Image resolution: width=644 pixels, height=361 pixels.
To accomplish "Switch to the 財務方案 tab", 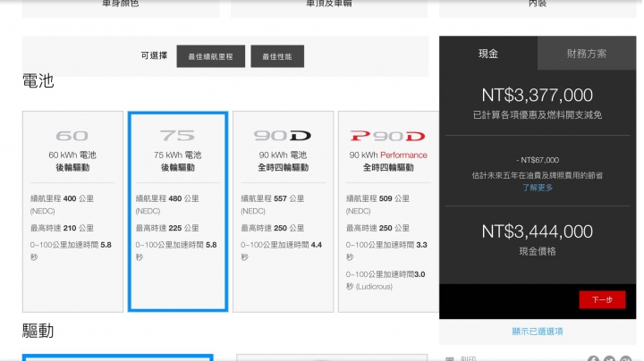I will (587, 54).
